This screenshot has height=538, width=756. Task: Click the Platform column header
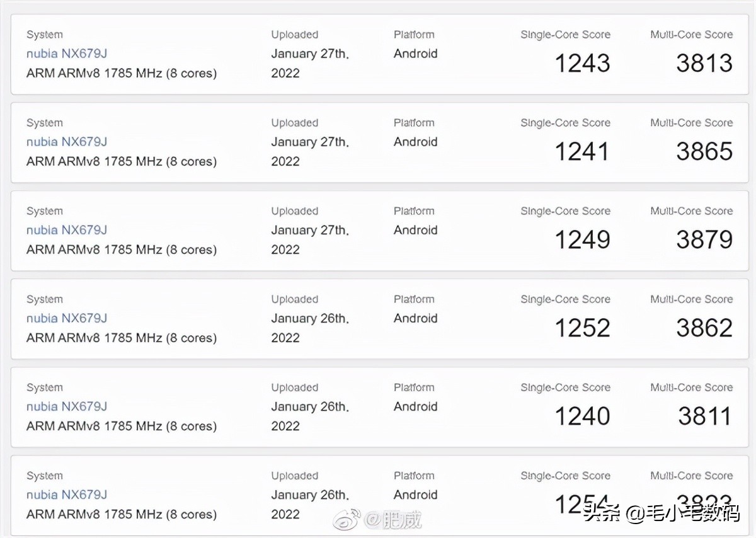414,34
